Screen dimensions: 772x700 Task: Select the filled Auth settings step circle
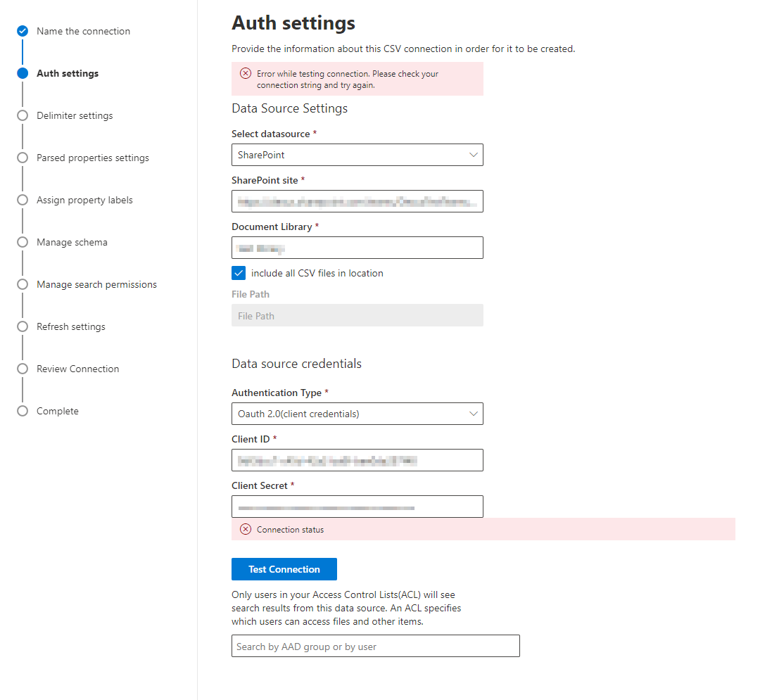[22, 73]
